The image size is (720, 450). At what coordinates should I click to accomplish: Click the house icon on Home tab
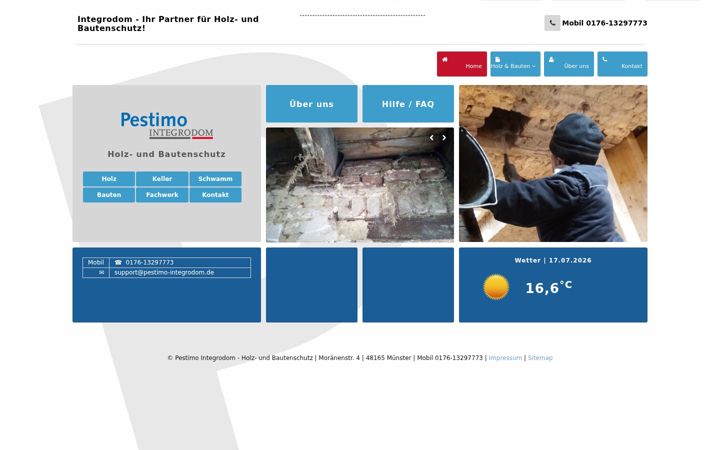tap(444, 59)
